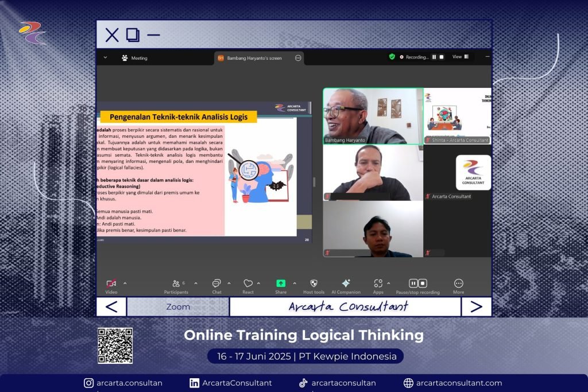Pause the recording in bottom toolbar

tap(413, 284)
